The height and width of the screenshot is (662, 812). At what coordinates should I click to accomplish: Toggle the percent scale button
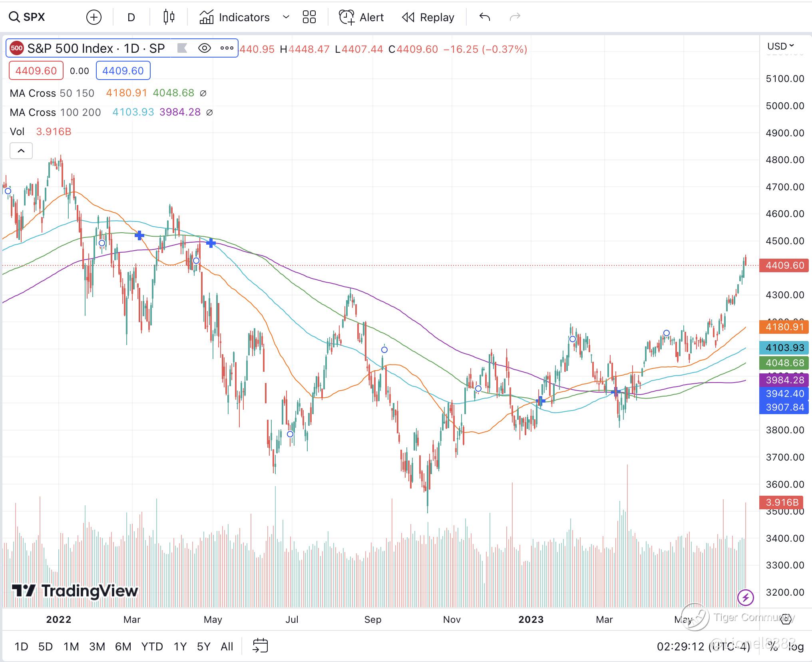click(773, 646)
